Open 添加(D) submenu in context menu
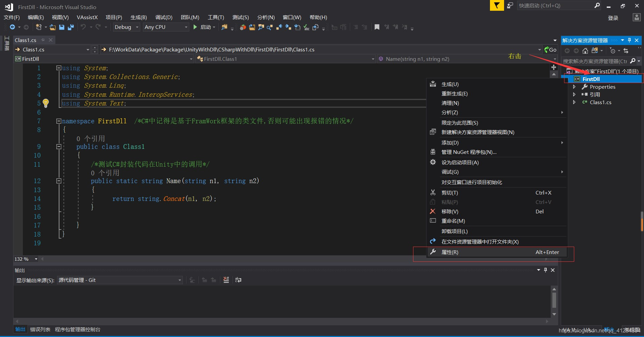The height and width of the screenshot is (337, 644). (x=497, y=143)
